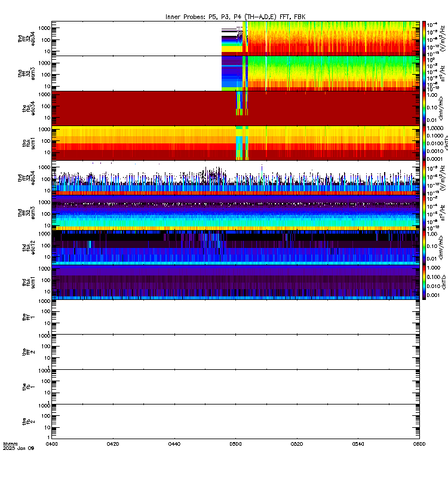Select the '0540' time axis label
The width and height of the screenshot is (448, 478).
[358, 444]
